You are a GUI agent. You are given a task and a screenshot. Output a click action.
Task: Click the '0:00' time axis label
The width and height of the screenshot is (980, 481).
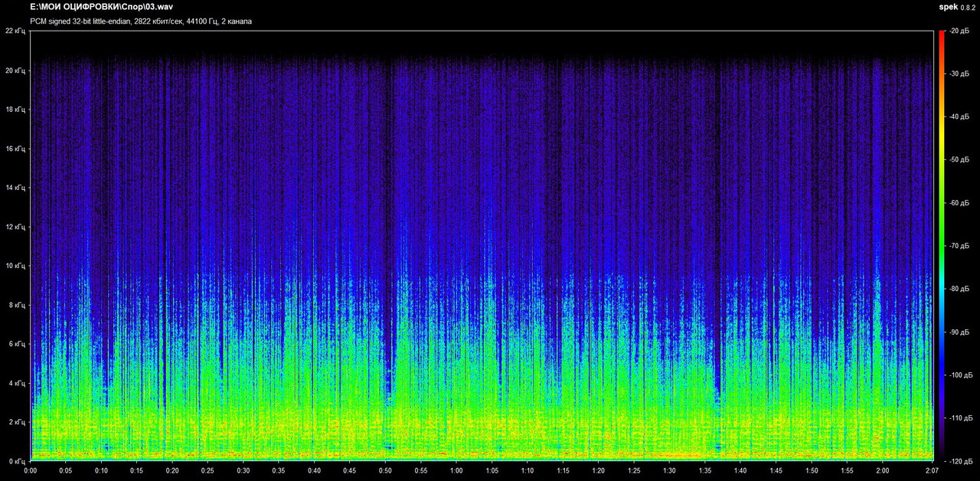tap(31, 471)
